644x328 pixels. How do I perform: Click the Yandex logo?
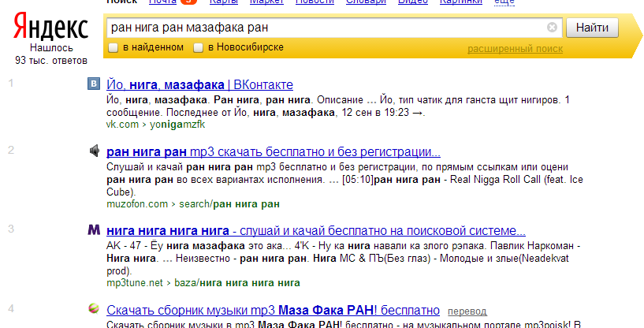coord(51,25)
